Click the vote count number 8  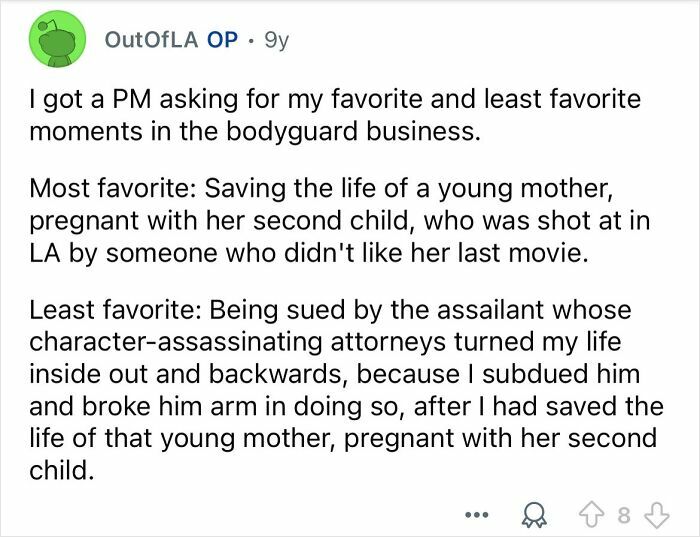coord(624,516)
